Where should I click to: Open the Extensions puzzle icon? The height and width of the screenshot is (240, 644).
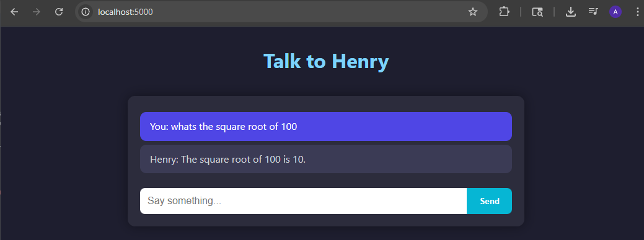504,12
